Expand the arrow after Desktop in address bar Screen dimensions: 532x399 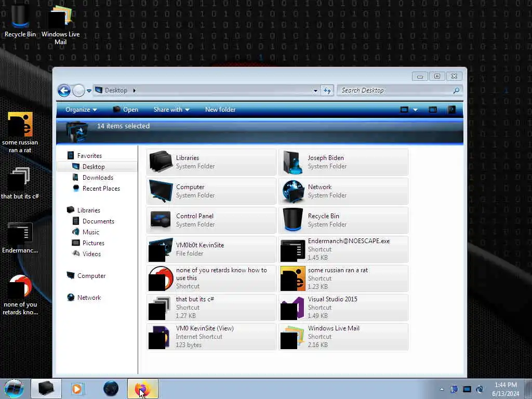135,90
